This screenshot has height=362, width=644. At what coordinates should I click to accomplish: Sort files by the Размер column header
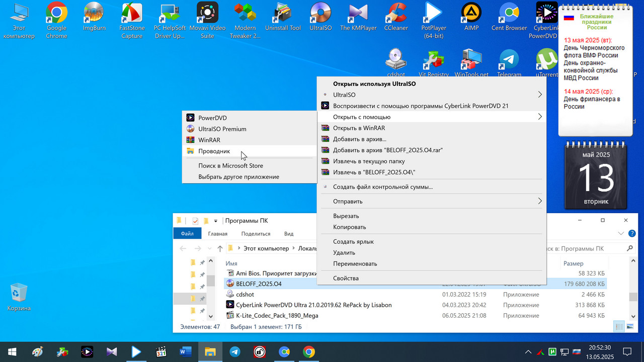pyautogui.click(x=574, y=263)
